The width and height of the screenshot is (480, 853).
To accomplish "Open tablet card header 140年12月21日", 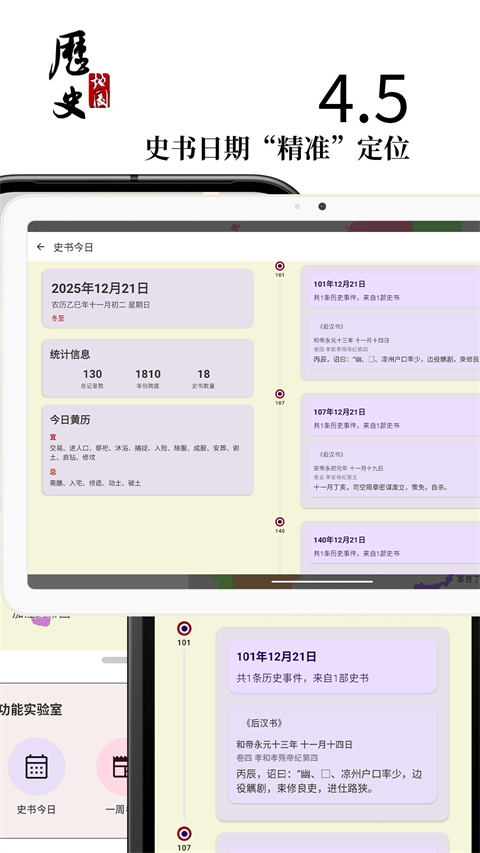I will (394, 546).
